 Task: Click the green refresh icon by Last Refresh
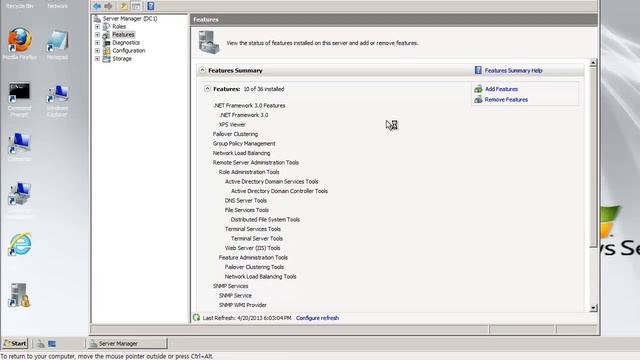[196, 318]
